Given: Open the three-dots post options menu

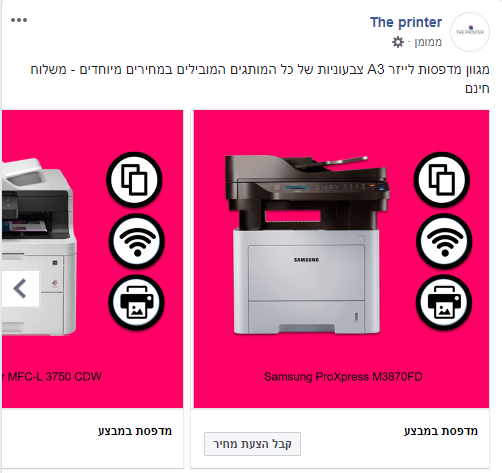Looking at the screenshot, I should click(19, 20).
